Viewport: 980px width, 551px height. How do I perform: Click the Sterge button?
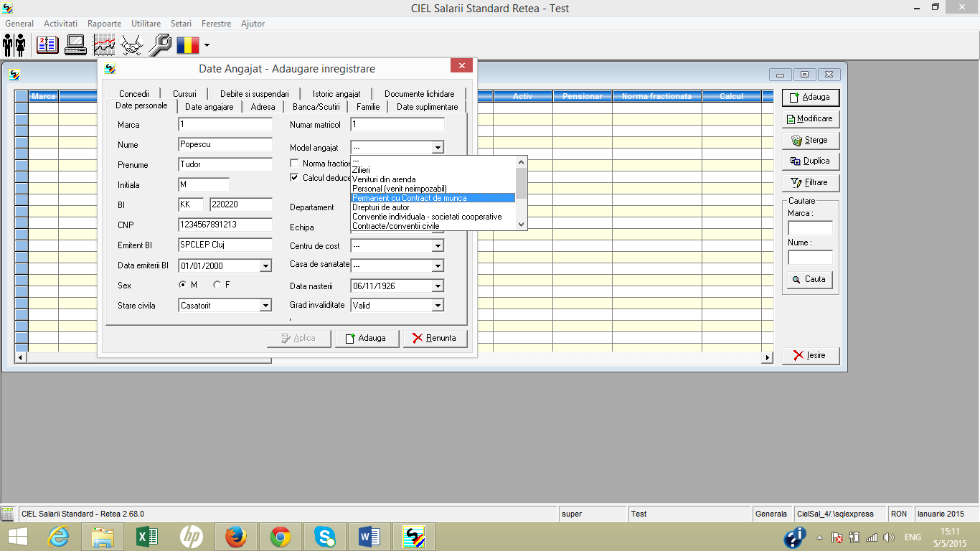click(x=811, y=140)
